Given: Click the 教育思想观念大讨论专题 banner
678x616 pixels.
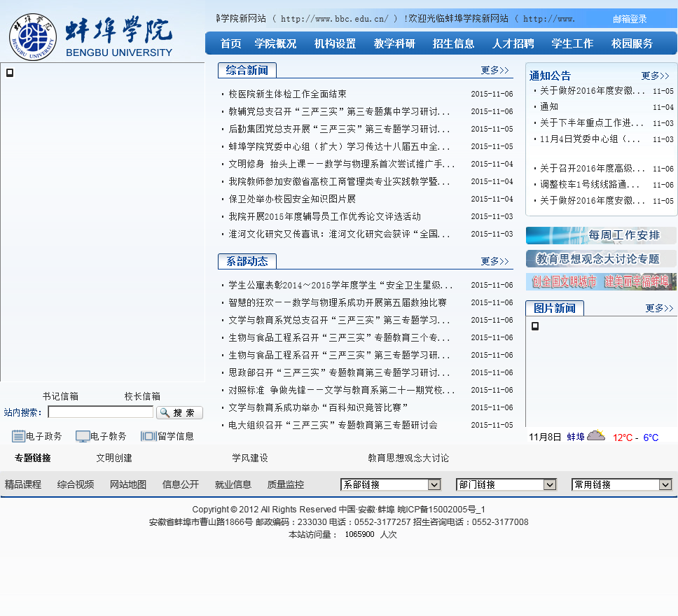Looking at the screenshot, I should (x=601, y=258).
